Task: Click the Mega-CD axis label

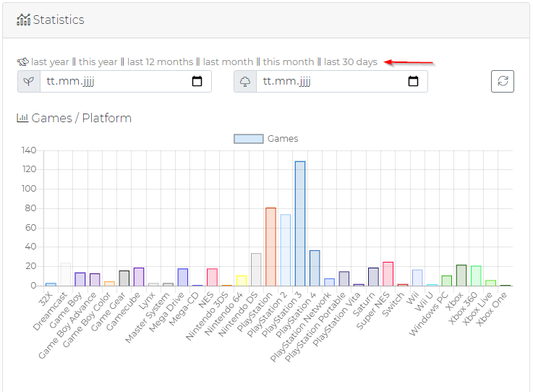Action: click(x=184, y=309)
